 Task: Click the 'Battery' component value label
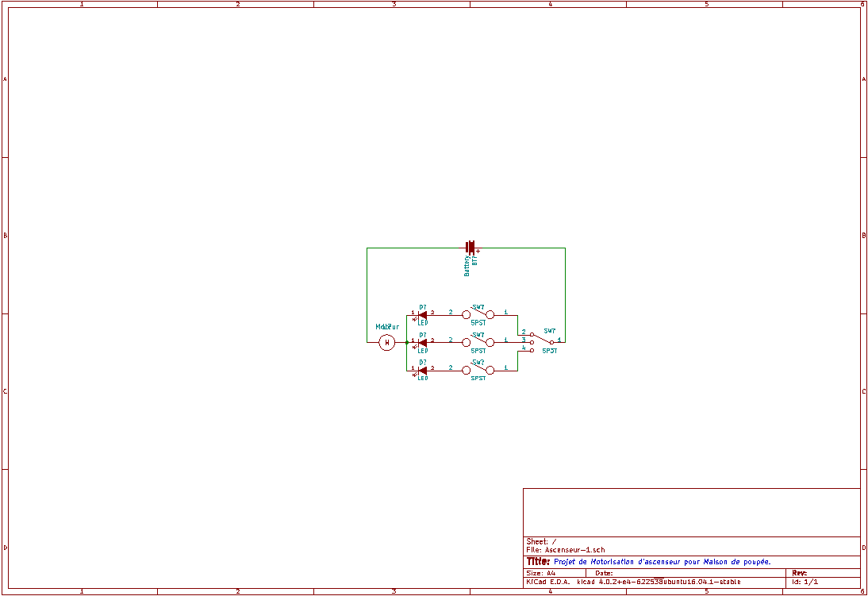[467, 266]
